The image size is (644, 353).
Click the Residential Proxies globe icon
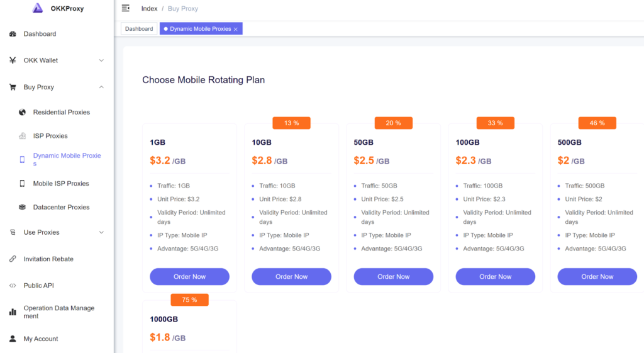click(x=22, y=112)
